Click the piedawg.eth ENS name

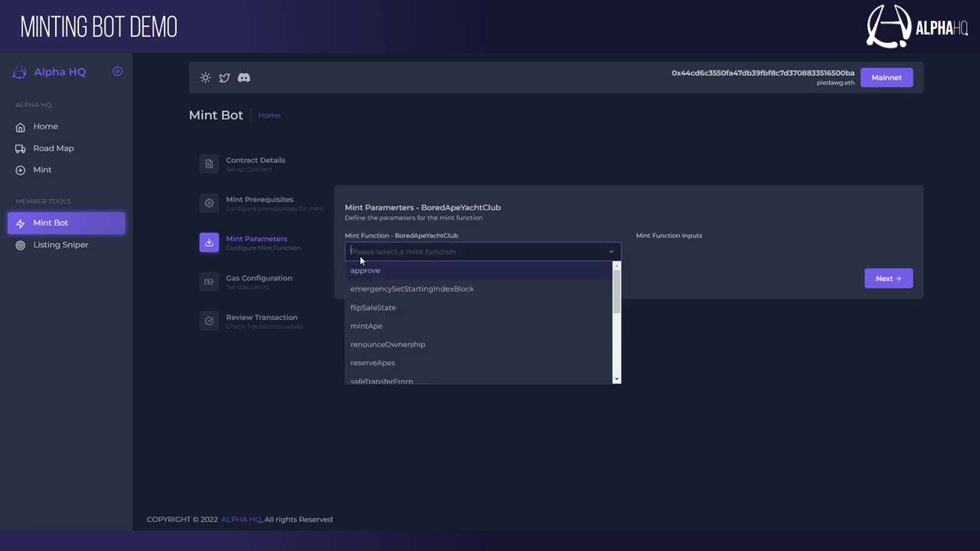click(835, 83)
